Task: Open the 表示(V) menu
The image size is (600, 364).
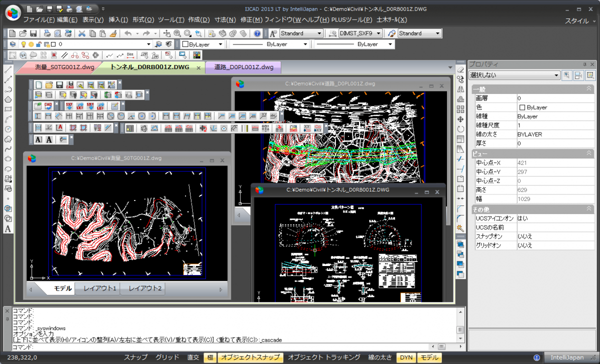Action: 92,20
